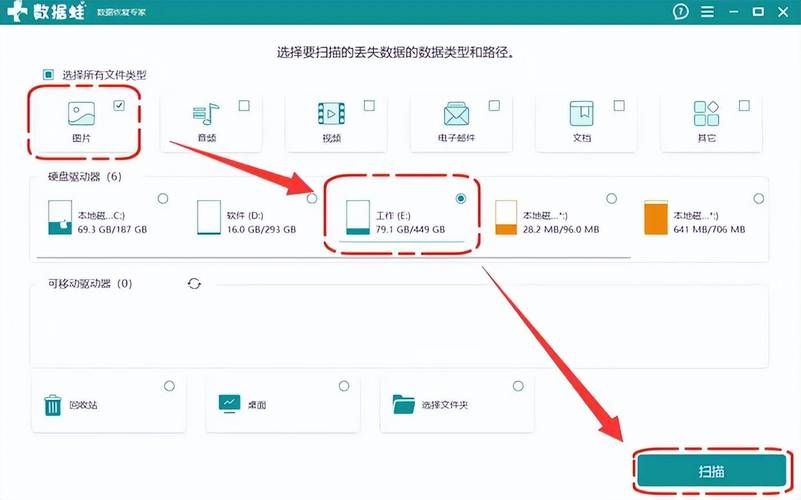Minimize the 数据蛙 window
Screen dimensions: 801x500
(x=734, y=12)
